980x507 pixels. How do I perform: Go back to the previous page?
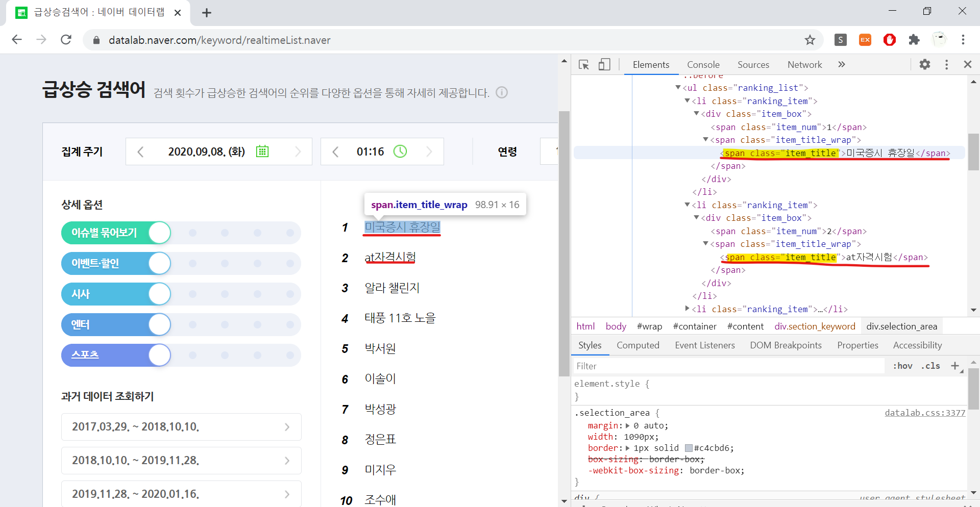(x=17, y=40)
